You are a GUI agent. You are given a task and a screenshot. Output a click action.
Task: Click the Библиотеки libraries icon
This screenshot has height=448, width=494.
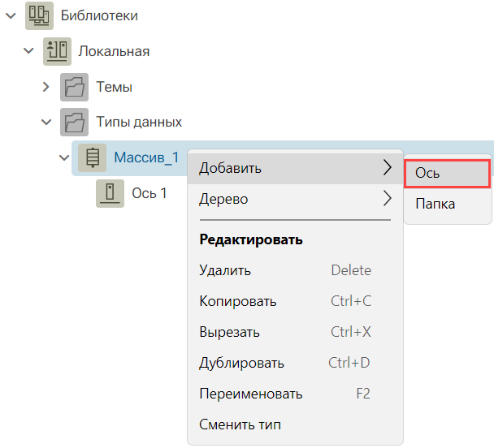[39, 15]
